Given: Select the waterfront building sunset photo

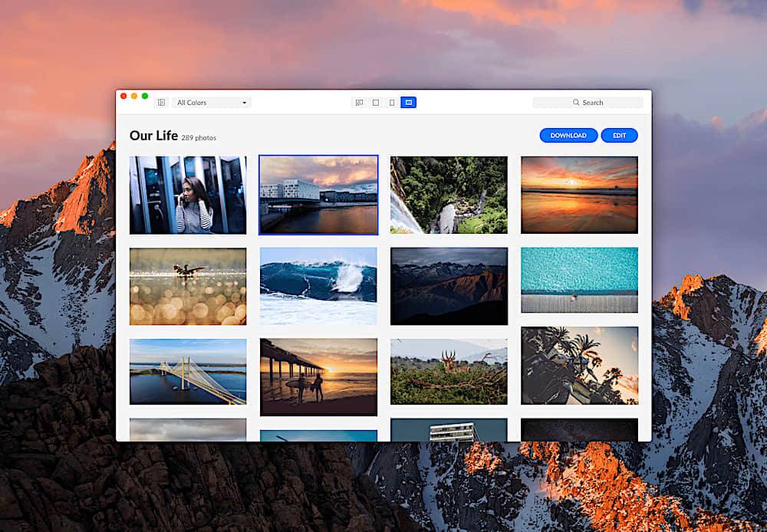Looking at the screenshot, I should (318, 195).
